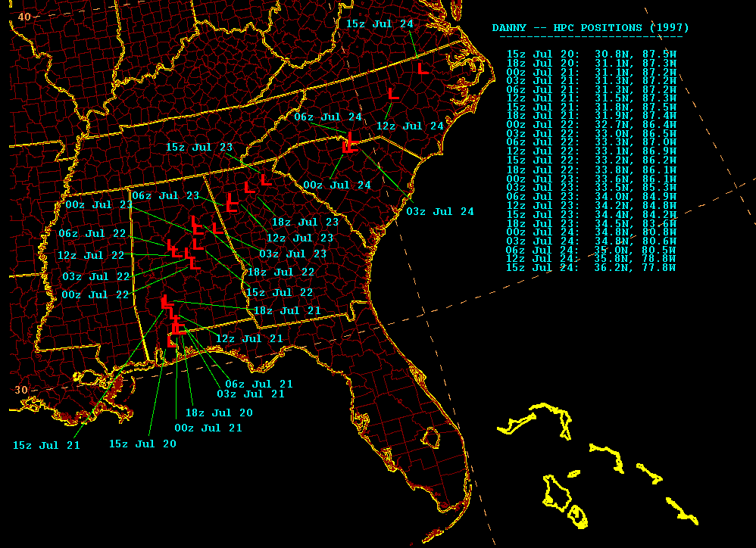Viewport: 756px width, 548px height.
Task: Click map label '15z Jul 23'
Action: (199, 148)
